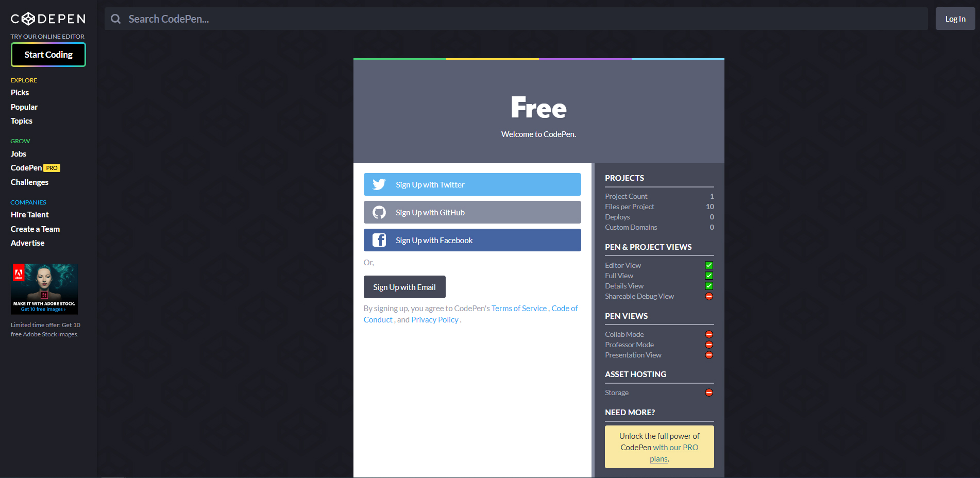The height and width of the screenshot is (478, 980).
Task: Click the Storage red minus icon
Action: [709, 392]
